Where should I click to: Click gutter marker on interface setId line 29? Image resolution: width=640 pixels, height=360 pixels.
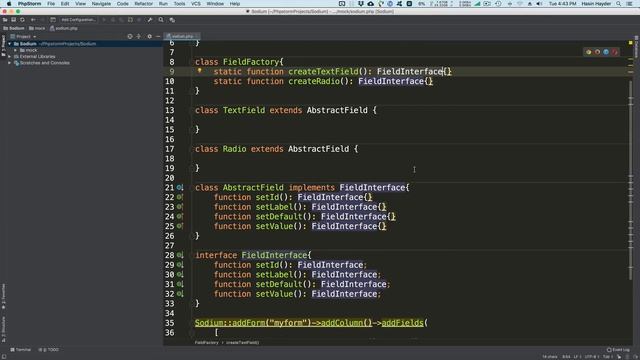[180, 265]
